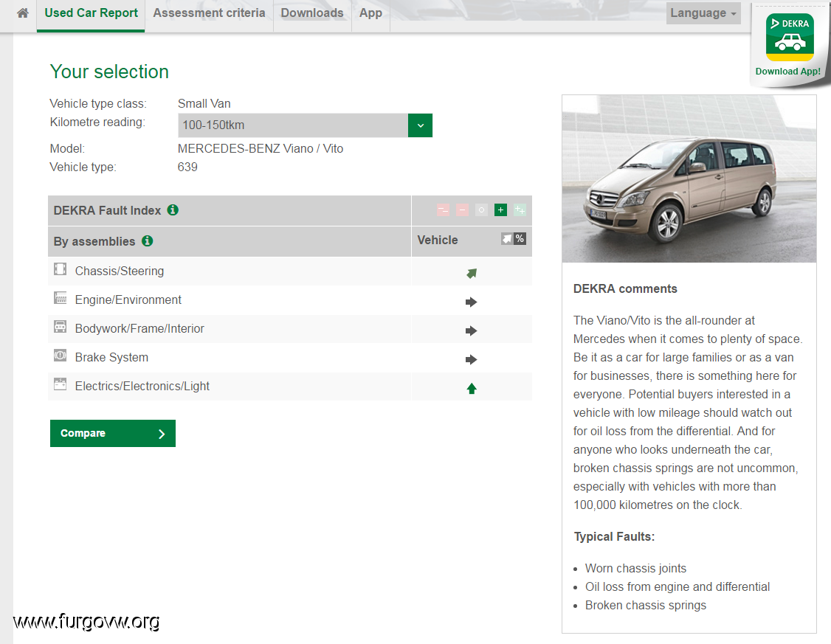This screenshot has width=831, height=644.
Task: Show info for DEKRA Fault Index
Action: point(173,210)
